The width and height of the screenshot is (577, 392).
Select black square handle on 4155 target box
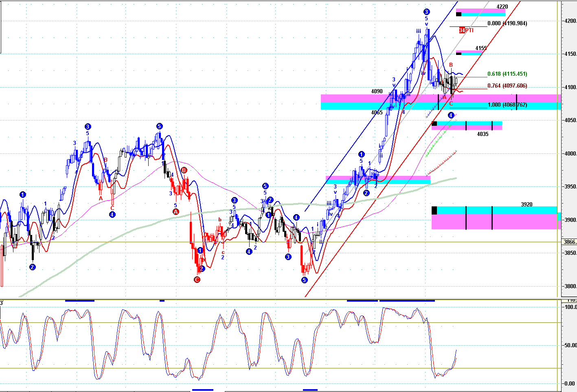(459, 53)
